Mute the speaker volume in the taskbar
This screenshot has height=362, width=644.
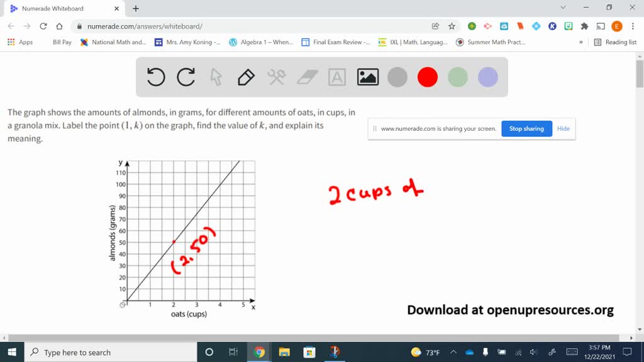(535, 352)
